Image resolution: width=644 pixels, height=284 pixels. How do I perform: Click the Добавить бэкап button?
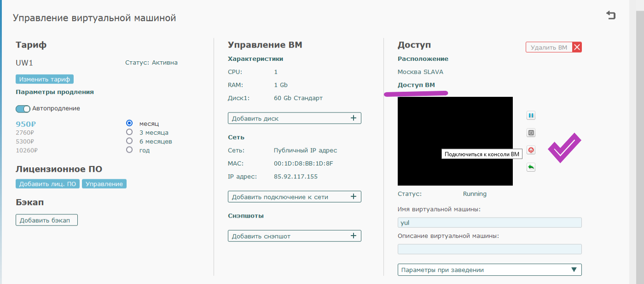(x=46, y=220)
